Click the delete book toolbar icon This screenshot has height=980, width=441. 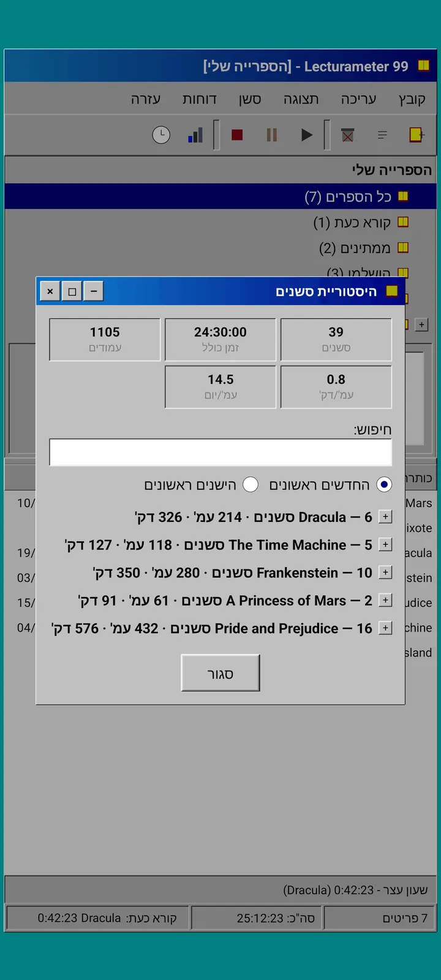[348, 135]
